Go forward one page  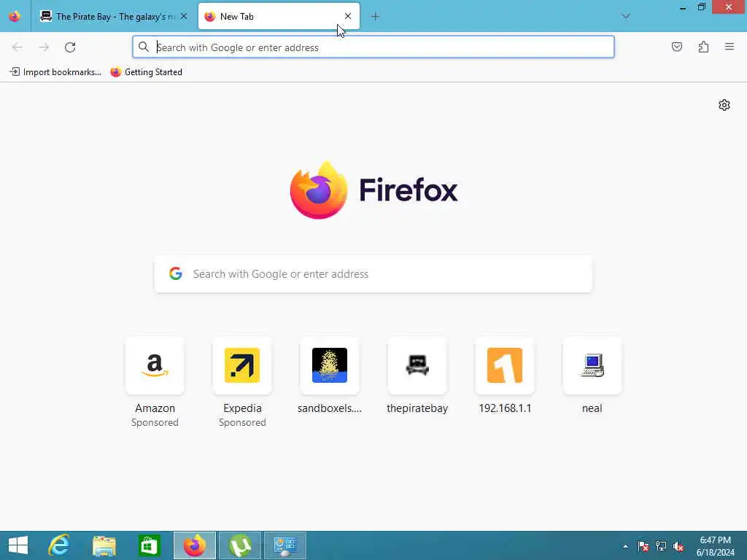[x=44, y=47]
